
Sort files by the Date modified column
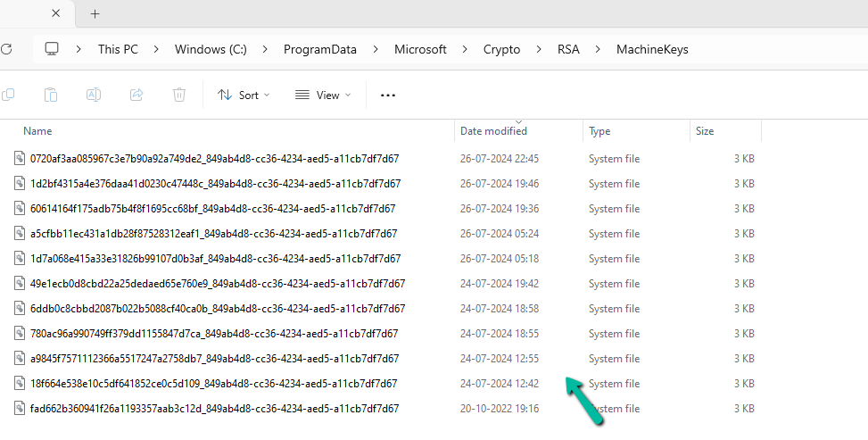tap(493, 131)
